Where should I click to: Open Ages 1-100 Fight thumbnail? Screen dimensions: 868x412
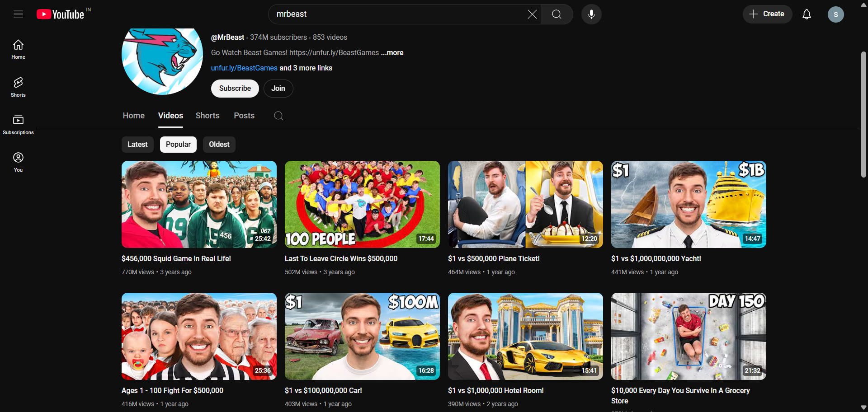click(199, 336)
